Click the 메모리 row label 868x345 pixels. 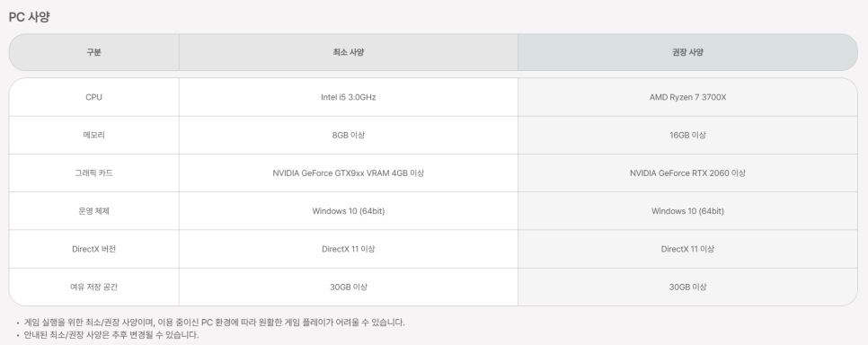click(x=93, y=135)
